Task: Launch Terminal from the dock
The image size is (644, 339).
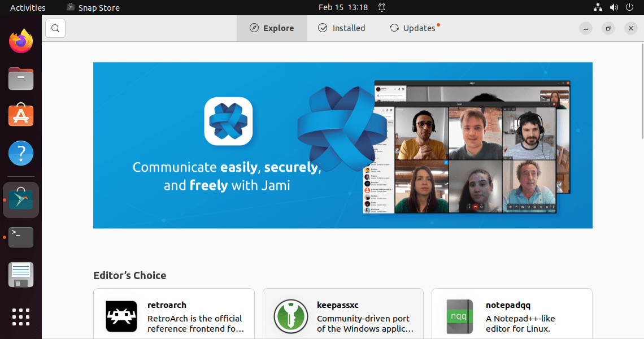Action: [x=21, y=237]
